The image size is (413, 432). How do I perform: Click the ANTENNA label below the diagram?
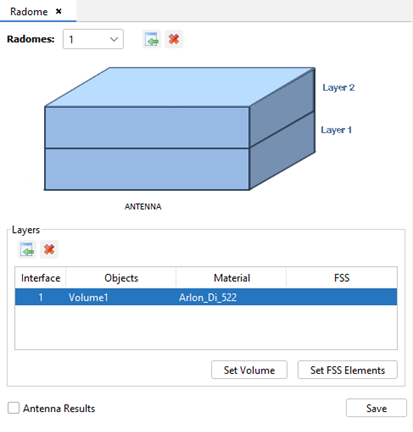tap(143, 207)
